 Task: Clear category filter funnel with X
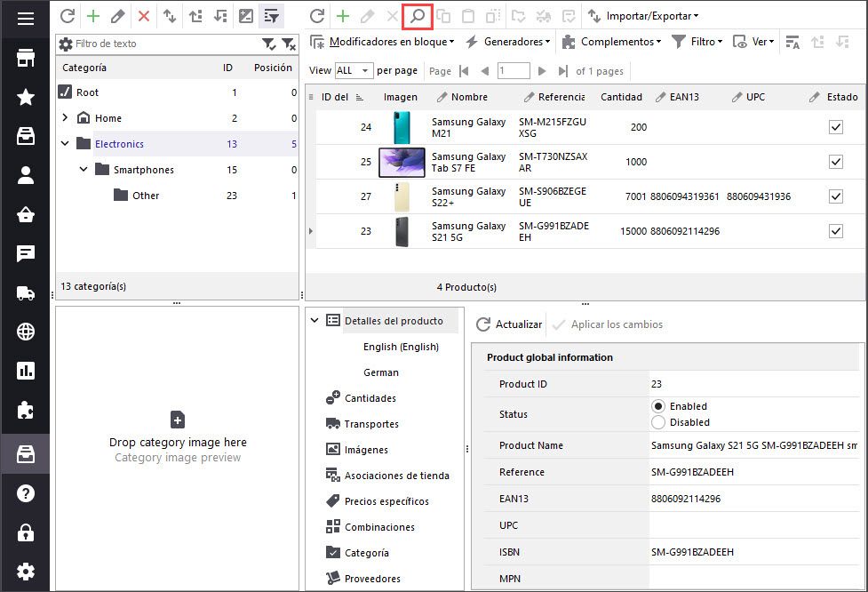click(288, 44)
